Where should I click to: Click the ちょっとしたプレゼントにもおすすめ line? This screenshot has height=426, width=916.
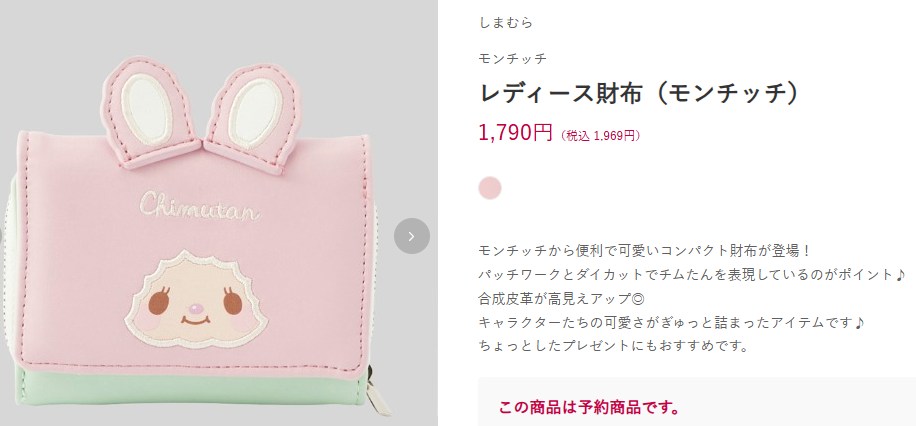(613, 345)
